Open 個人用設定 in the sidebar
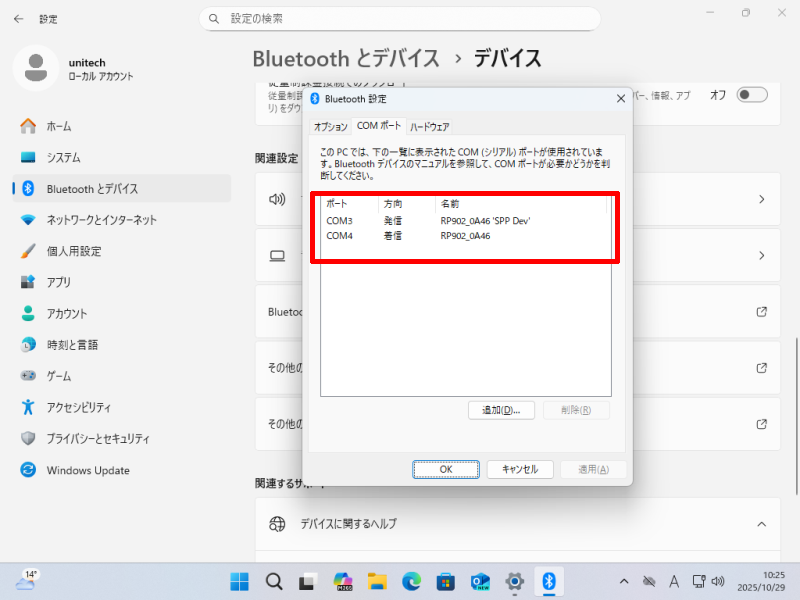 pos(73,251)
